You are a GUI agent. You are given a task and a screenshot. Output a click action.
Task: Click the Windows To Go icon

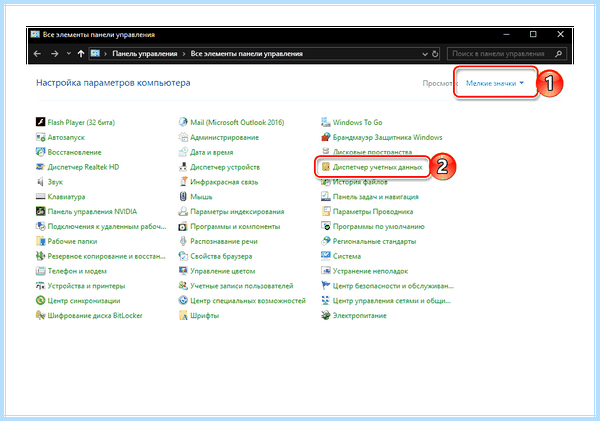pyautogui.click(x=326, y=122)
